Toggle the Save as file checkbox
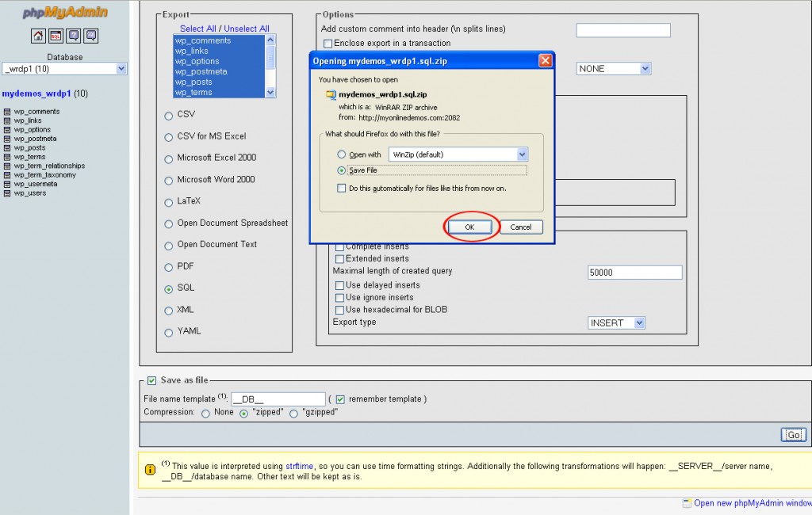812x515 pixels. [151, 381]
